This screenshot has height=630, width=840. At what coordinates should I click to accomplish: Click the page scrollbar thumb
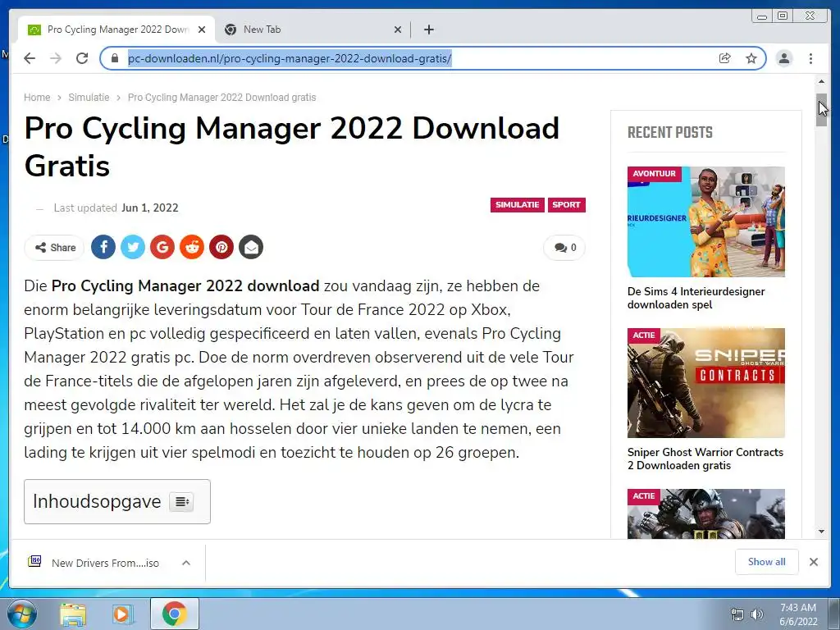click(821, 110)
